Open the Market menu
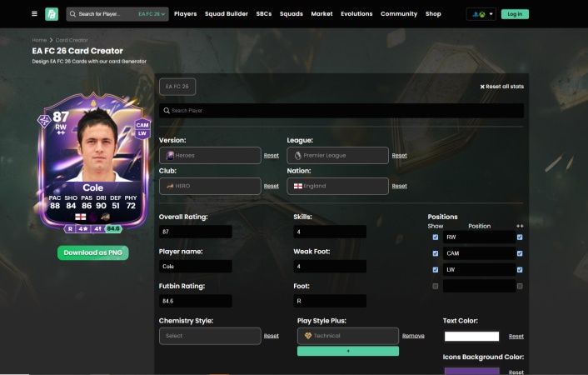588x375 pixels. 321,14
